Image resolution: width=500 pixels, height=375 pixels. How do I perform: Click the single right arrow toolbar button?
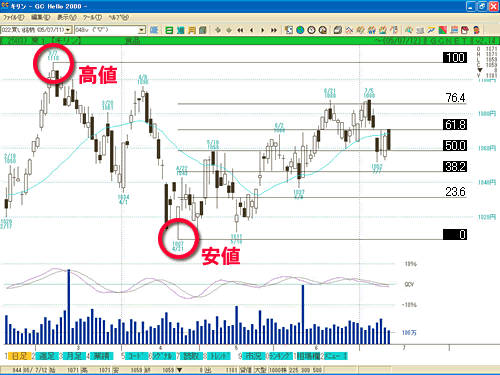(x=263, y=30)
